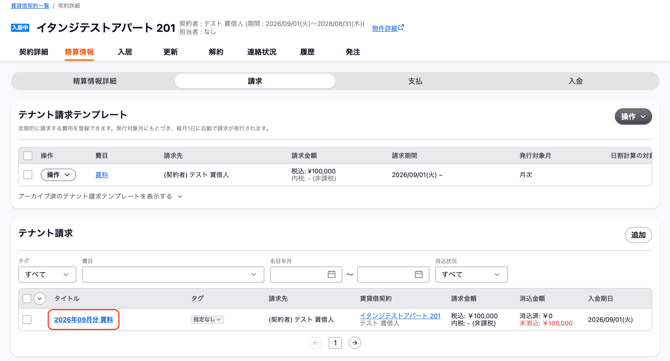Image resolution: width=670 pixels, height=361 pixels.
Task: Select the 精算情報 tab
Action: pyautogui.click(x=79, y=52)
